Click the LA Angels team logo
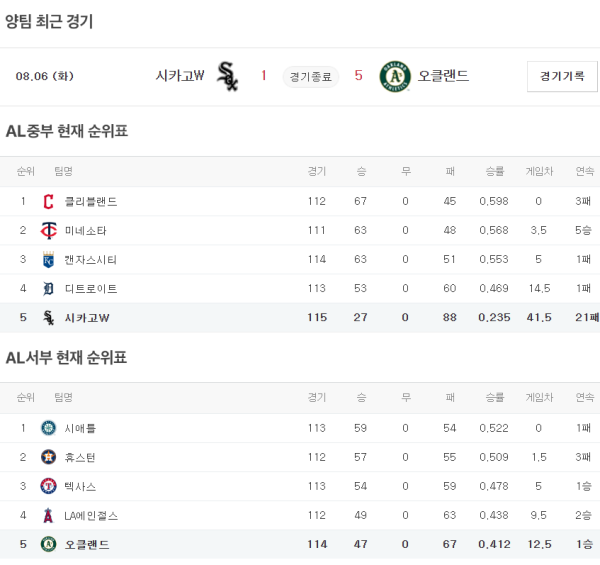The image size is (600, 565). point(48,516)
